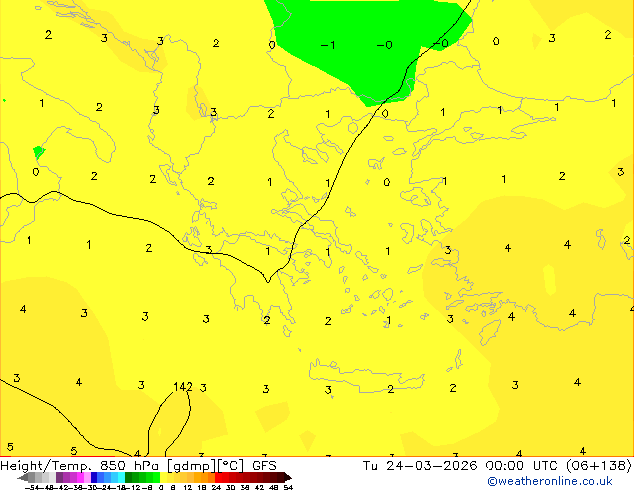This screenshot has height=490, width=634.
Task: Click the small green patch over southern Italy
Action: tap(38, 152)
